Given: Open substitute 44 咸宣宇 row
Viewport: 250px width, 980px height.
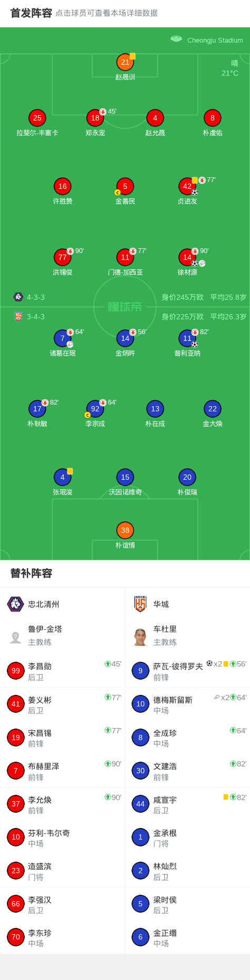Looking at the screenshot, I should tap(187, 804).
